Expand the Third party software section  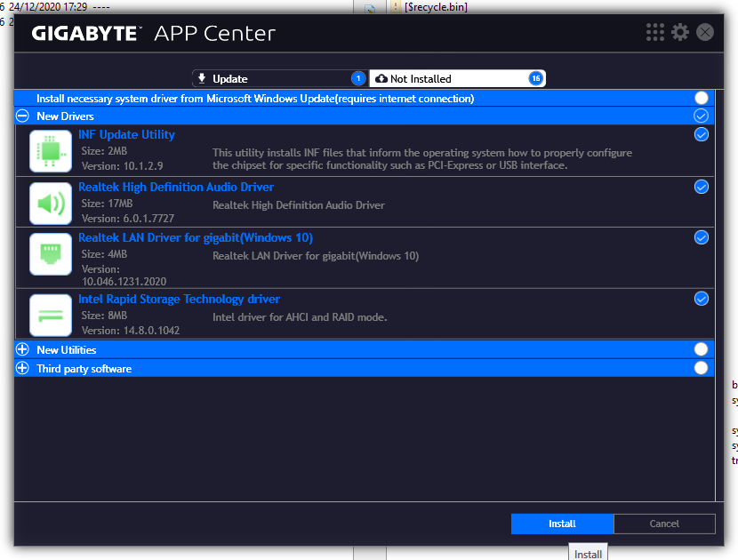[x=23, y=369]
